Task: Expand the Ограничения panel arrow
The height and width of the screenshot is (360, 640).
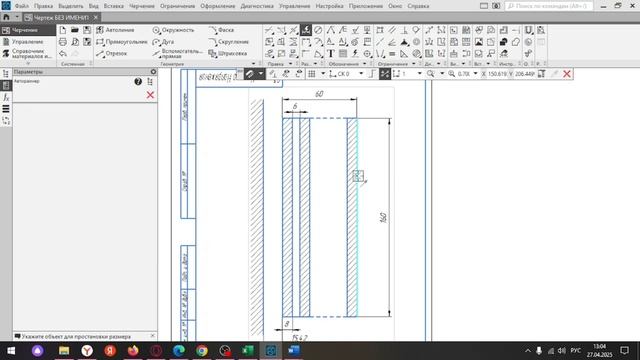Action: pos(413,64)
